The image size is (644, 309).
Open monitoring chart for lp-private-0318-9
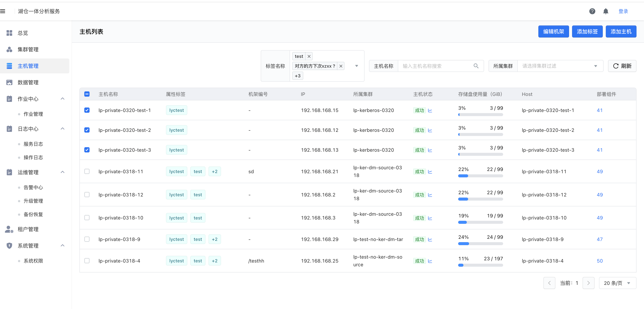click(x=430, y=240)
